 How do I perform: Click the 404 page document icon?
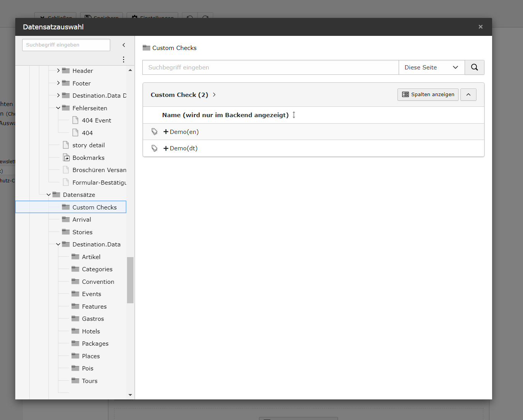pyautogui.click(x=76, y=133)
